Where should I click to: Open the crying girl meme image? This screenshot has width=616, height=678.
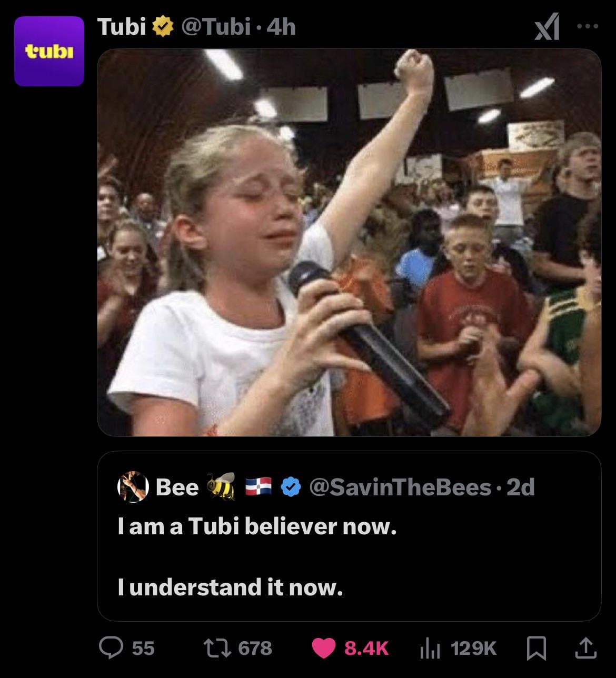(x=349, y=242)
